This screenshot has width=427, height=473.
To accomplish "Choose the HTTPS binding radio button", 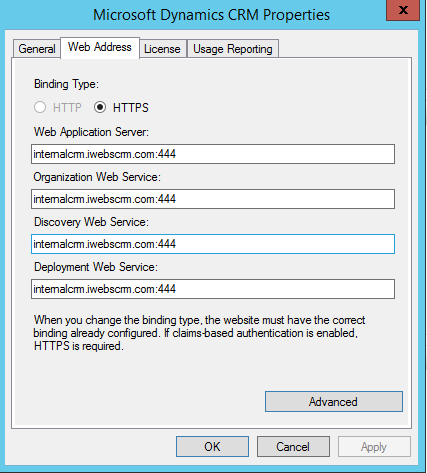I will point(100,107).
